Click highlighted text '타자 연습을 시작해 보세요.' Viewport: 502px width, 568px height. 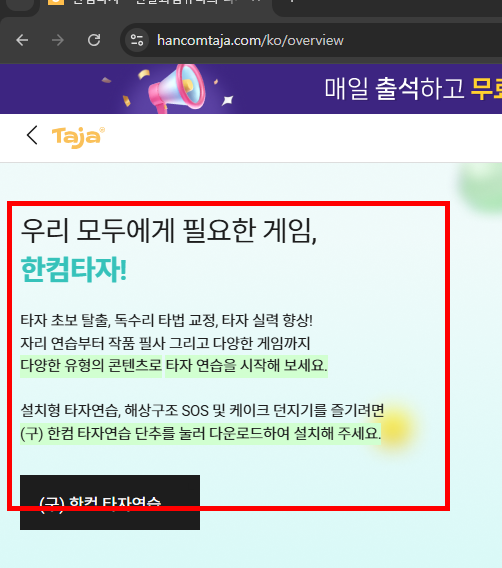(x=247, y=366)
